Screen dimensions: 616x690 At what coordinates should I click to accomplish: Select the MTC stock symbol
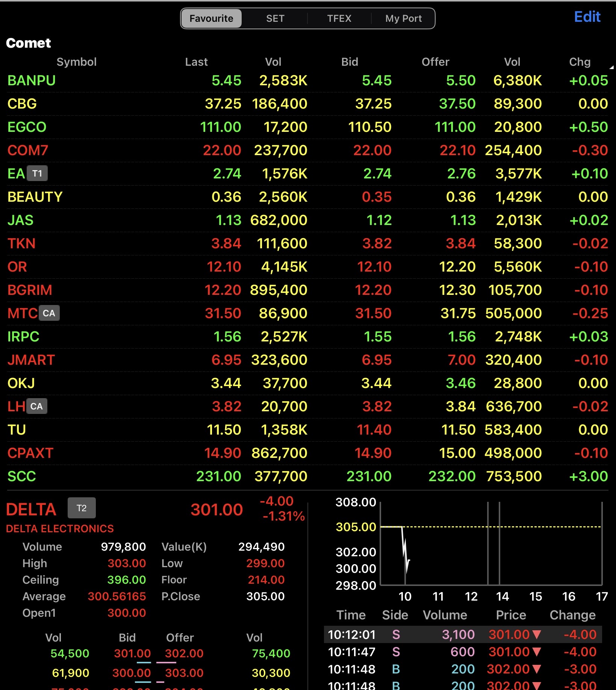[23, 313]
